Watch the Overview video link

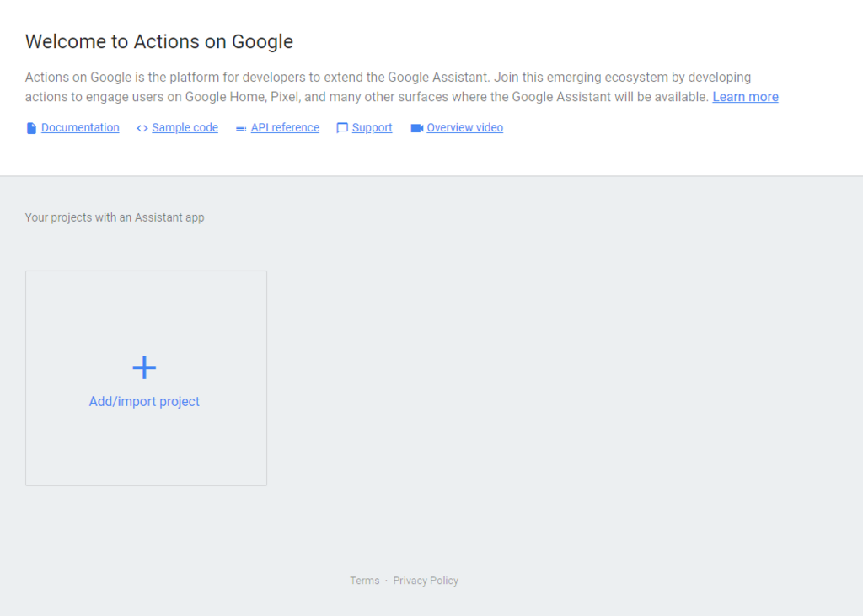465,128
